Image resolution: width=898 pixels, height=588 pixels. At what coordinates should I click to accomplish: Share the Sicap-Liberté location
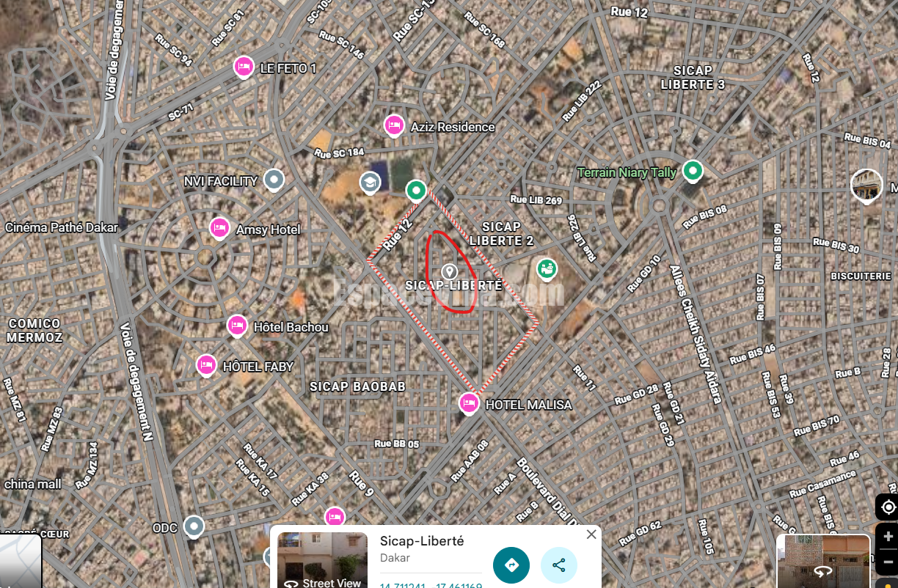pyautogui.click(x=559, y=565)
